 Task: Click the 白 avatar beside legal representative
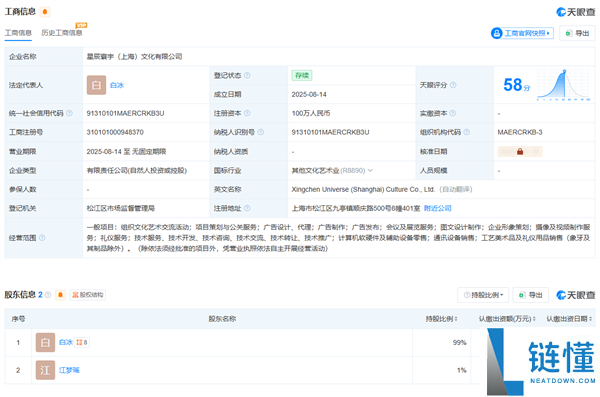[96, 85]
